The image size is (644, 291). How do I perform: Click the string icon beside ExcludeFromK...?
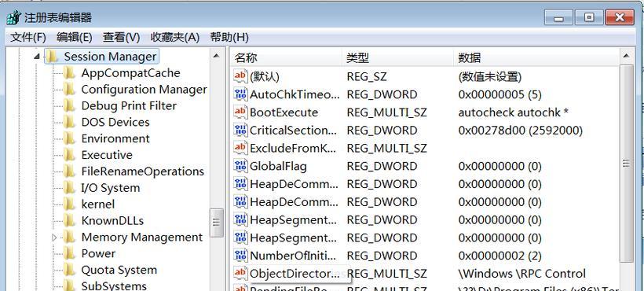click(x=240, y=148)
